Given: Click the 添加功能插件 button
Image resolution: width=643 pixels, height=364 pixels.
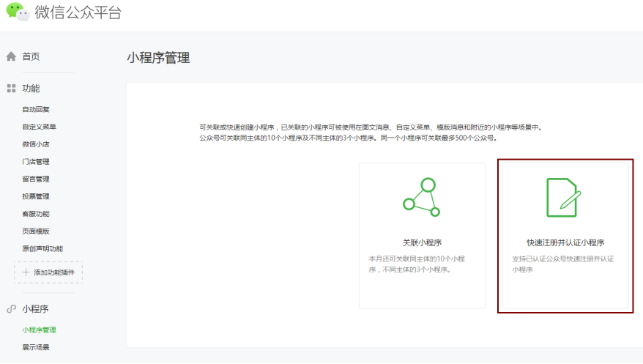Looking at the screenshot, I should point(48,272).
